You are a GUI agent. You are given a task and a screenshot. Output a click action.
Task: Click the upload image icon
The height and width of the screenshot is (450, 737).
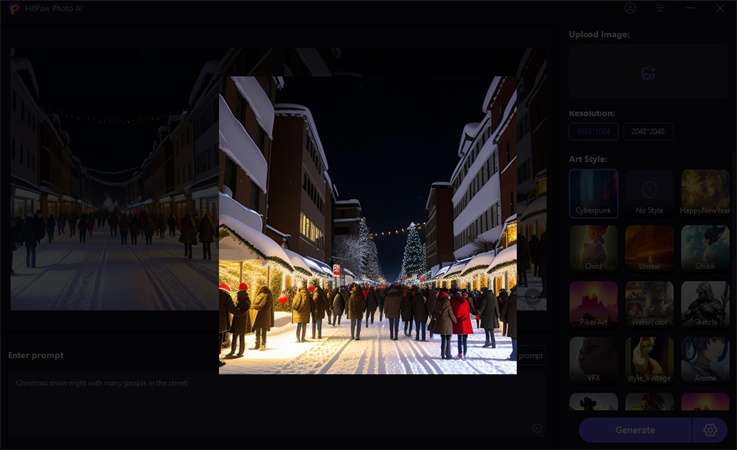point(648,72)
